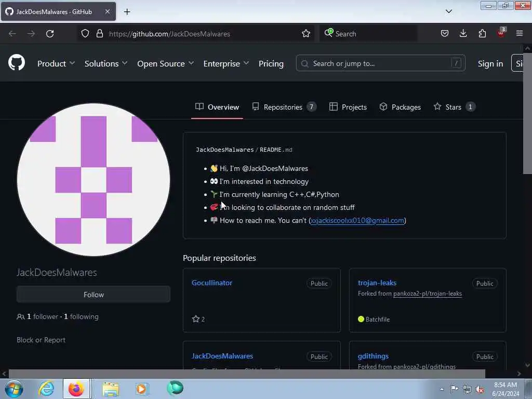Click the padlock site info icon
This screenshot has height=399, width=532.
[x=99, y=34]
